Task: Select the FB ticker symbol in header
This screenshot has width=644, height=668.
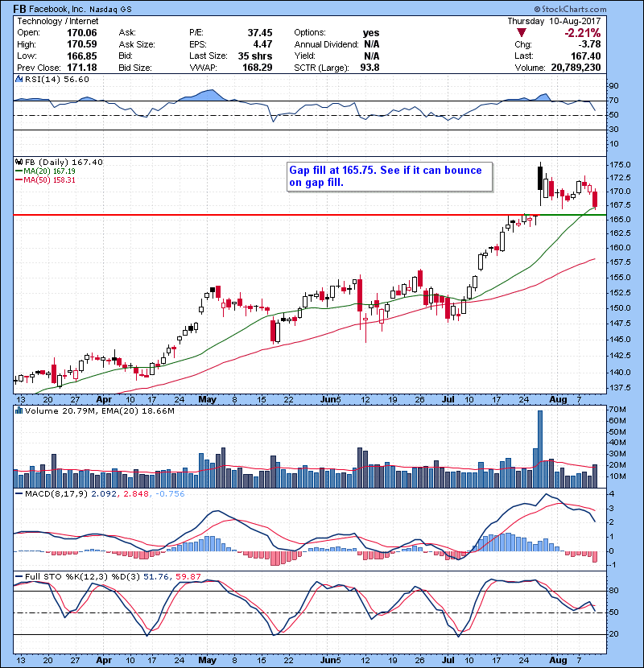Action: [19, 9]
